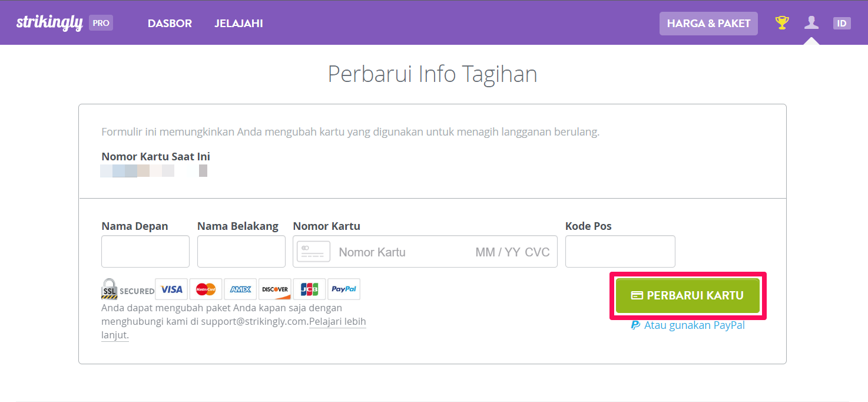Click the PayPal payment logo
868x402 pixels.
pyautogui.click(x=344, y=289)
